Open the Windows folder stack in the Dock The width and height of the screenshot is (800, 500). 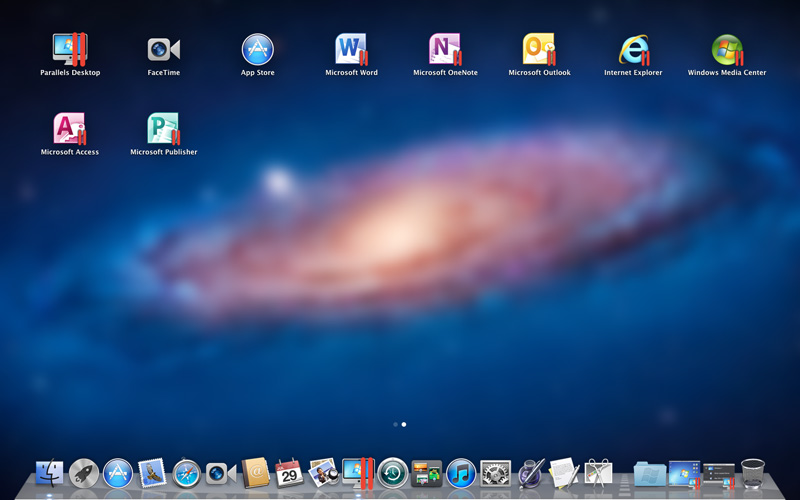[x=650, y=474]
